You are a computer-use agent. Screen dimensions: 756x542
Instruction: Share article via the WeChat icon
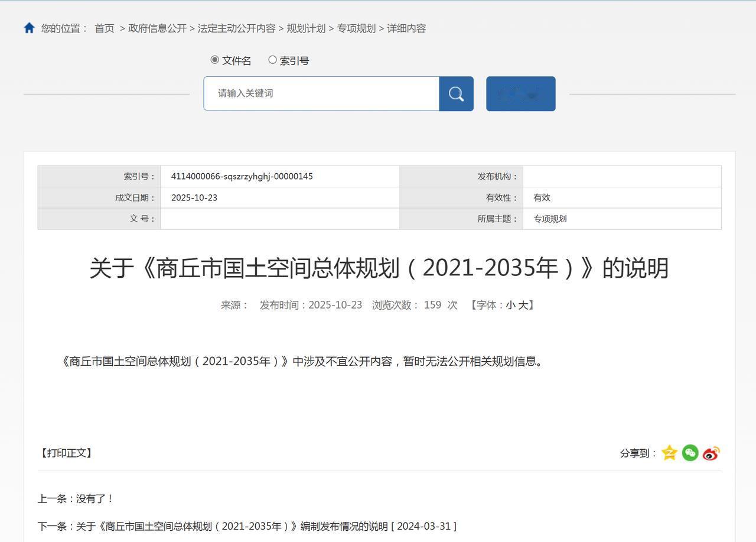point(689,453)
